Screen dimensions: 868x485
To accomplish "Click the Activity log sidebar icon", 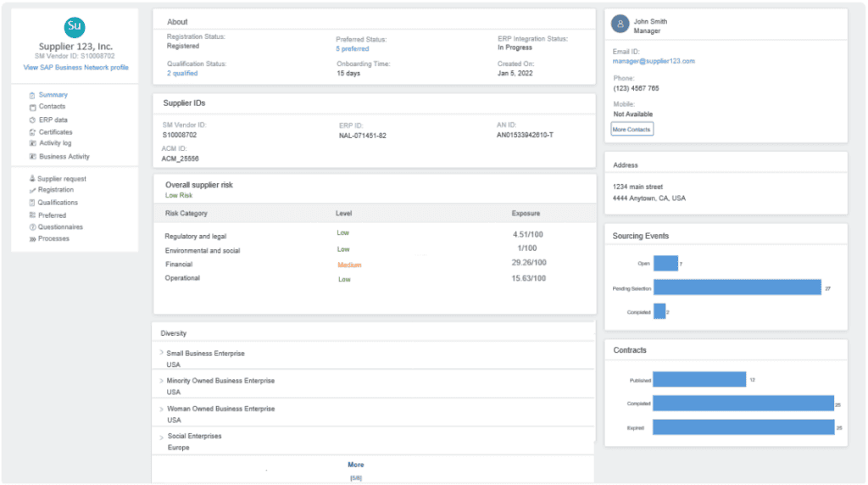I will [x=32, y=143].
